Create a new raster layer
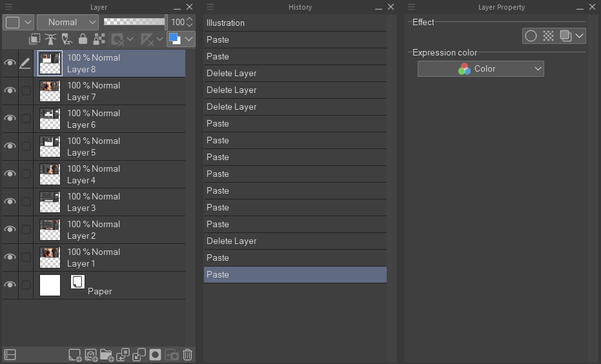 click(x=75, y=355)
